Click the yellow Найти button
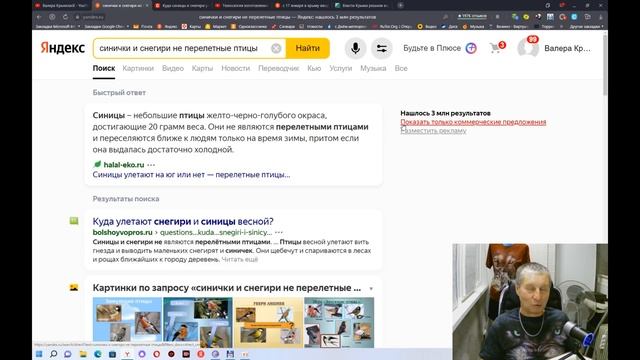 tap(307, 48)
